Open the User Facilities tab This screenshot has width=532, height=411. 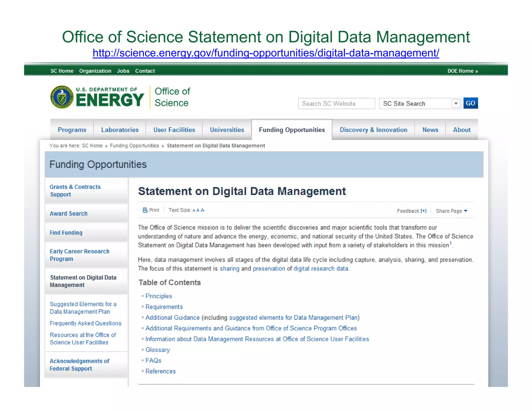(x=174, y=130)
